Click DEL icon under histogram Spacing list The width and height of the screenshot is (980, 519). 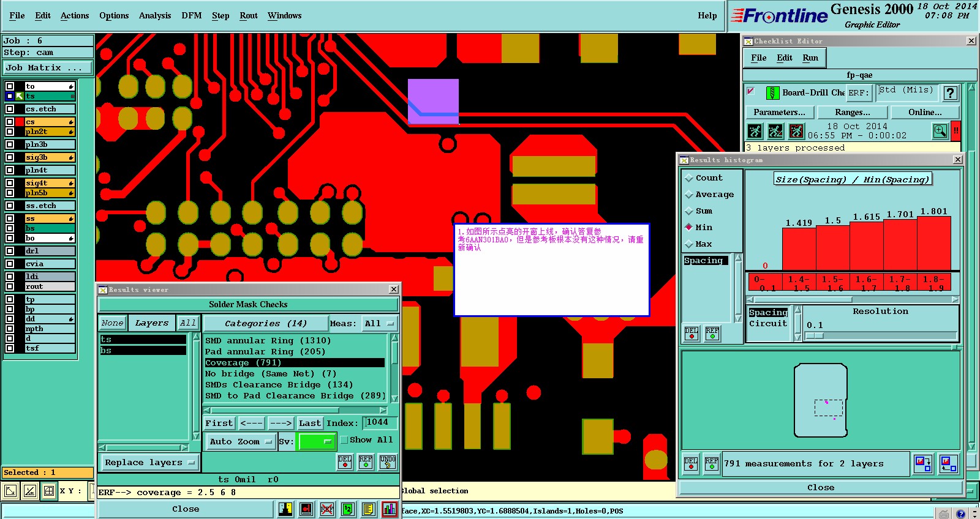tap(692, 334)
